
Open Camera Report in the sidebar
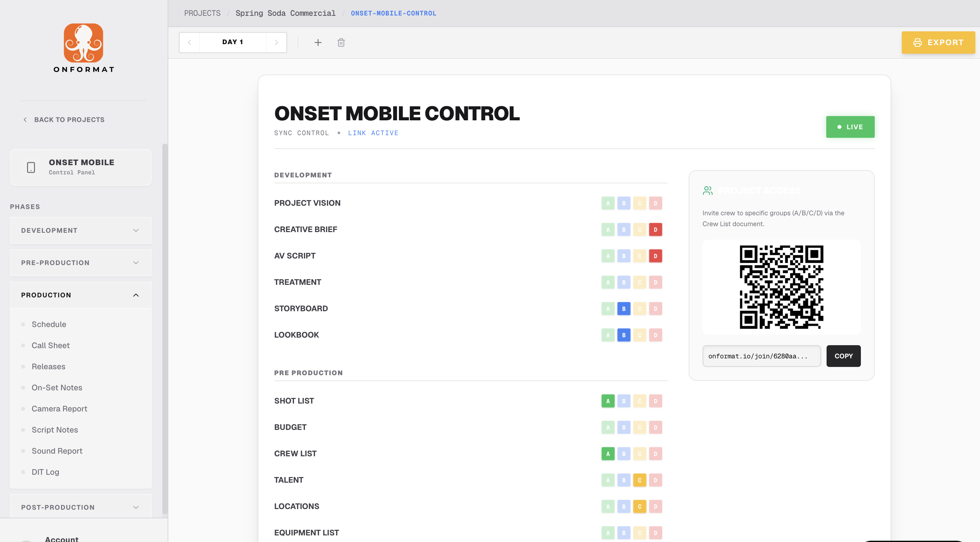pos(59,408)
